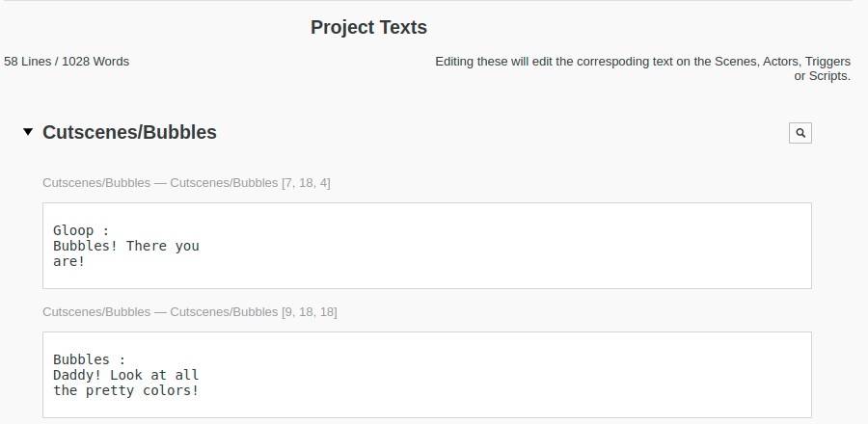Open the Cutscenes/Bubbles [9, 18, 18] reference

(190, 311)
